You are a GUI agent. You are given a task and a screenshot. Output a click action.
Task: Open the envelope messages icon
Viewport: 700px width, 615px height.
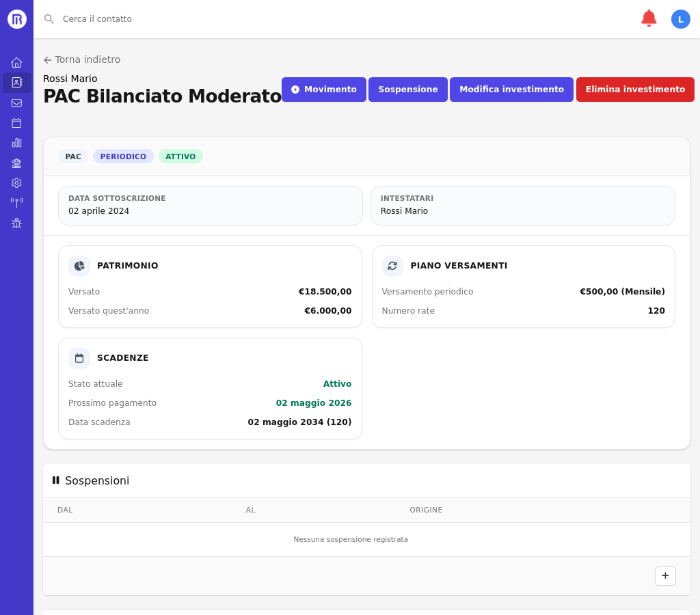16,102
